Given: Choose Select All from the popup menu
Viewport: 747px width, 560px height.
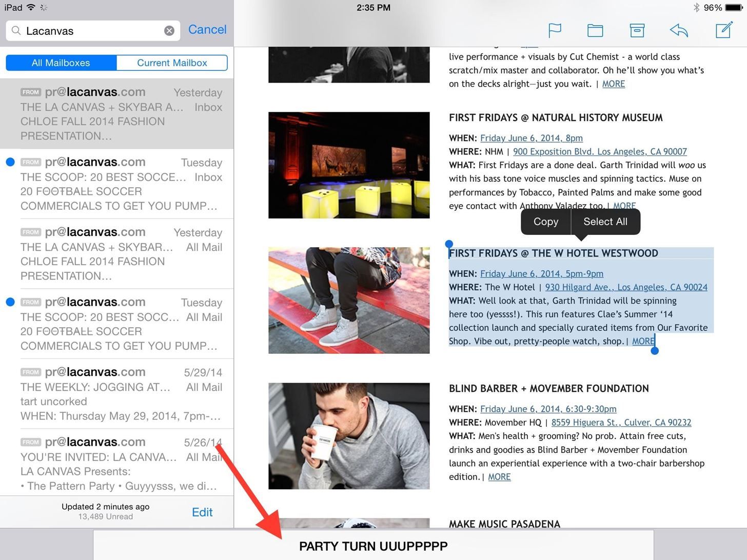Looking at the screenshot, I should tap(605, 222).
